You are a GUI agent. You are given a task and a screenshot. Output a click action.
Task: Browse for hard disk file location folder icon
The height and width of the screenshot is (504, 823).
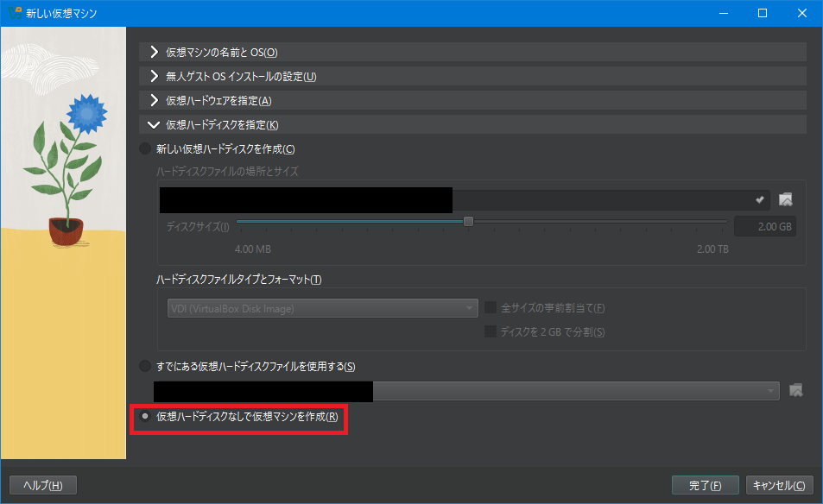(x=786, y=200)
